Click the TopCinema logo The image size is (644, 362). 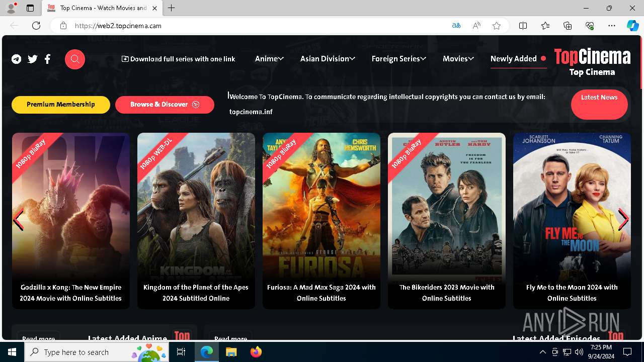click(x=592, y=62)
